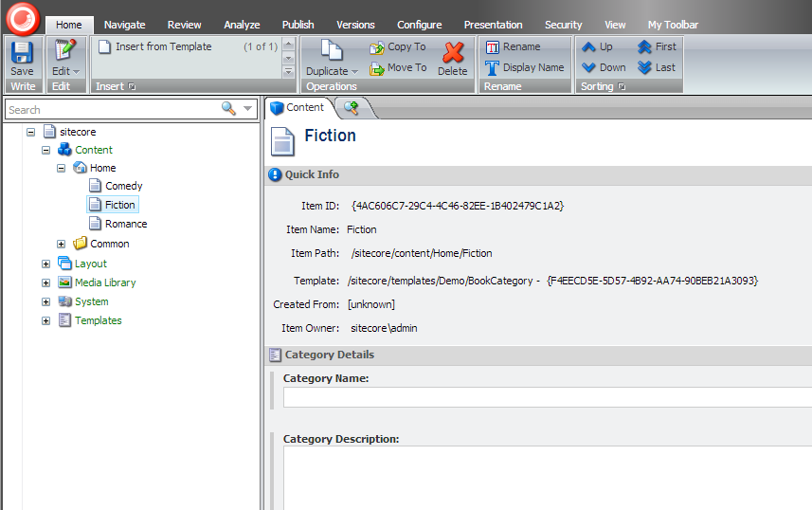Viewport: 812px width, 510px height.
Task: Open the Review ribbon tab
Action: pos(185,25)
